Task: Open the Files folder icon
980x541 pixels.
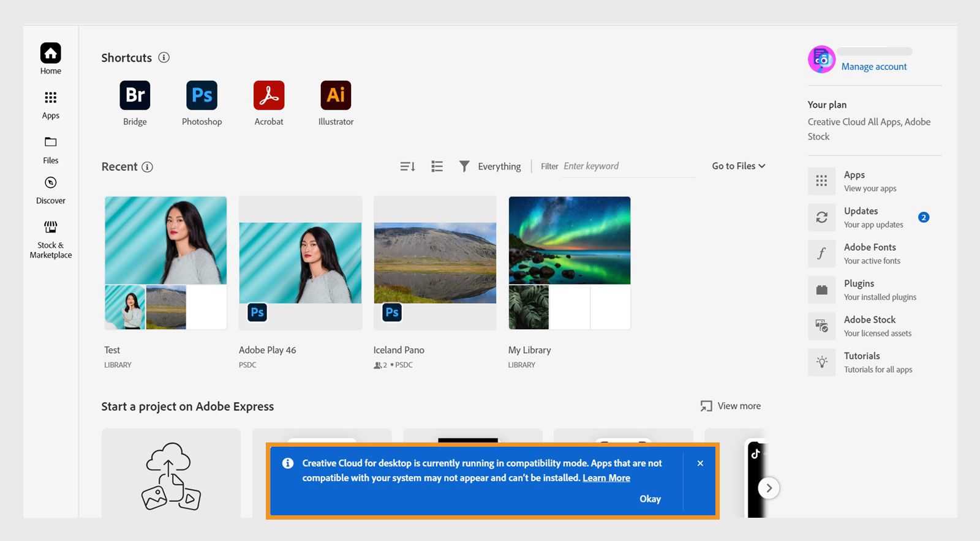Action: 51,142
